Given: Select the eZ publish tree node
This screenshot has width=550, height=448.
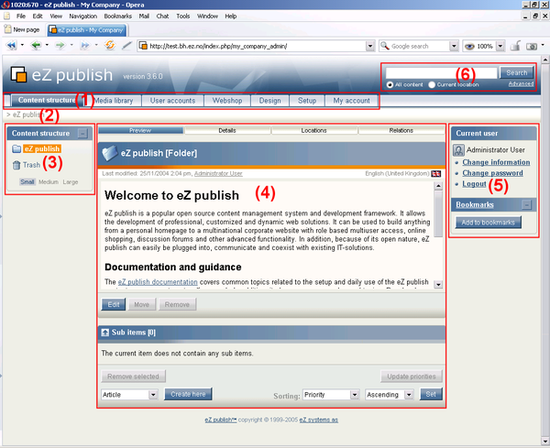Looking at the screenshot, I should click(42, 149).
